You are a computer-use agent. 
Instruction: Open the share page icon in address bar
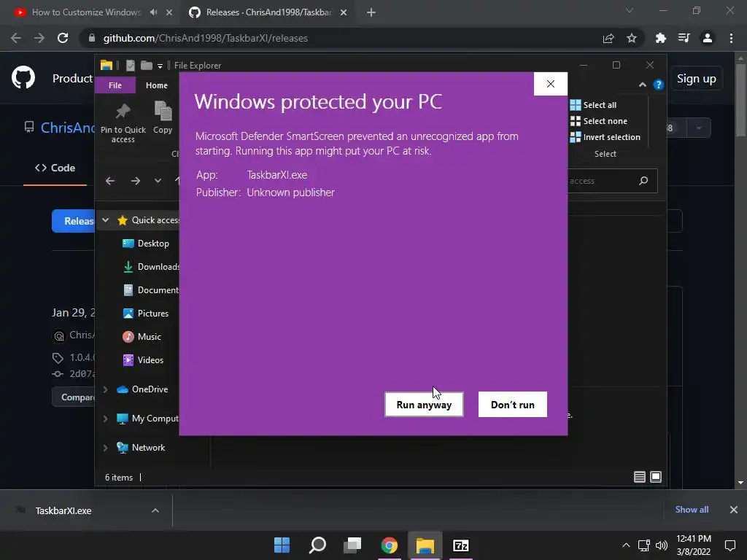[608, 38]
